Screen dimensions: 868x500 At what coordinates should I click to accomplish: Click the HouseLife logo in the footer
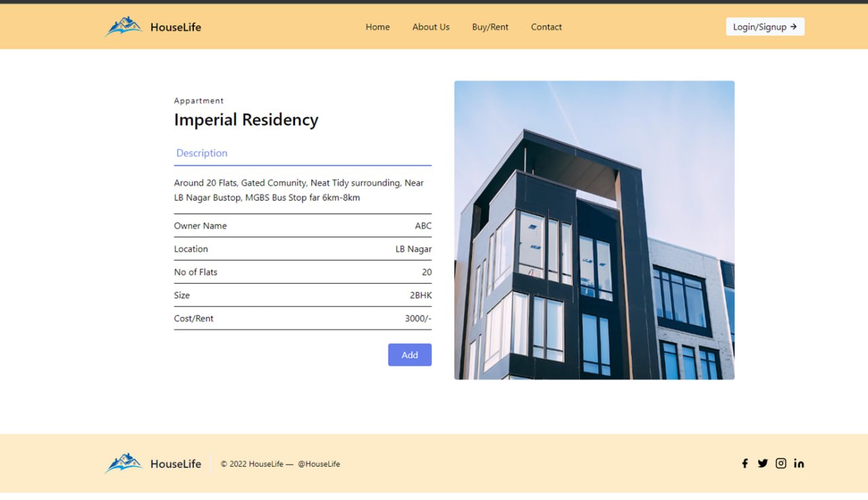[x=123, y=463]
